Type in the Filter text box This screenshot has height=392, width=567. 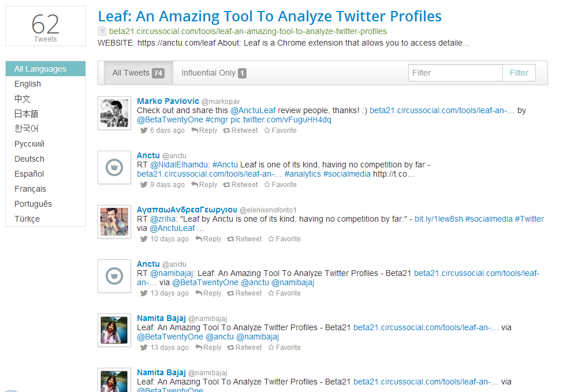click(455, 73)
